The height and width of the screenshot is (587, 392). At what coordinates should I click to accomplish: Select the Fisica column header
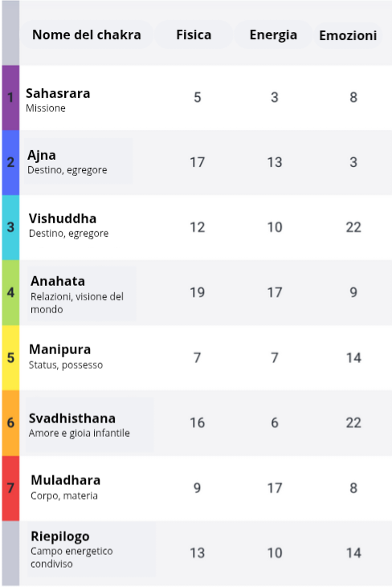click(194, 35)
